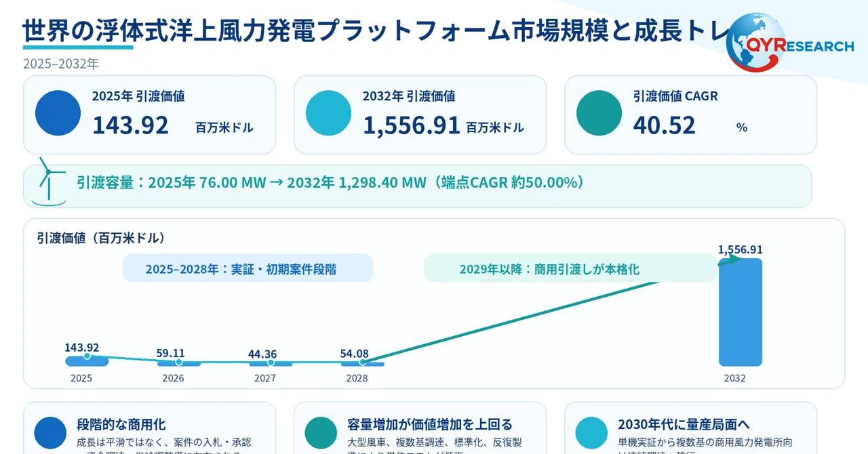Click 百万米ドル unit in the 2025年 card

[x=224, y=127]
